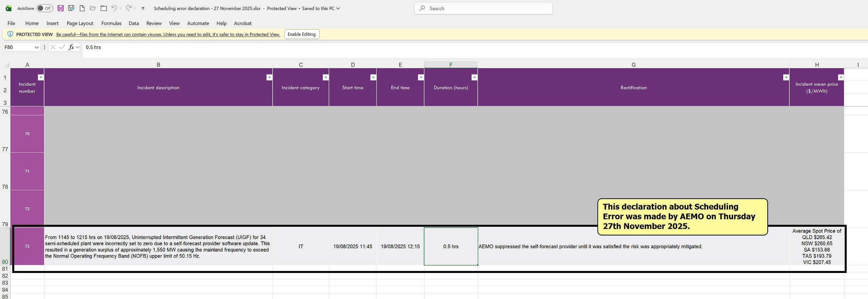Open the Incident description filter dropdown
The width and height of the screenshot is (868, 299).
[x=269, y=78]
